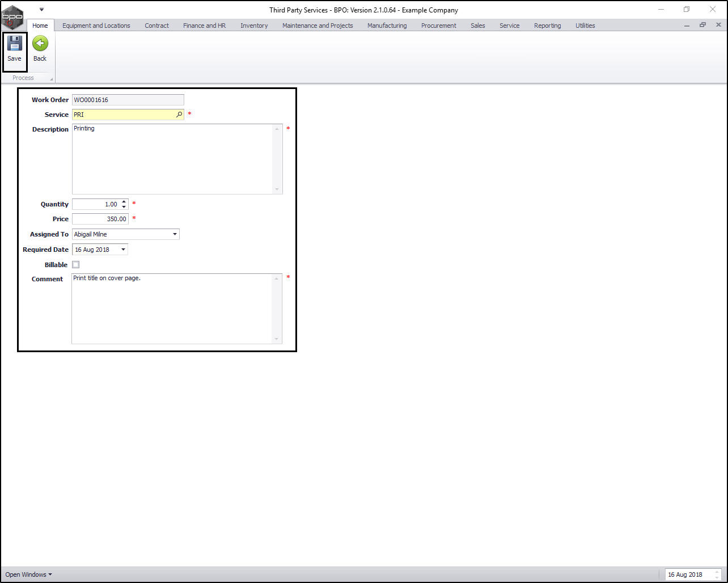Click the Price value field
Image resolution: width=728 pixels, height=583 pixels.
point(100,219)
